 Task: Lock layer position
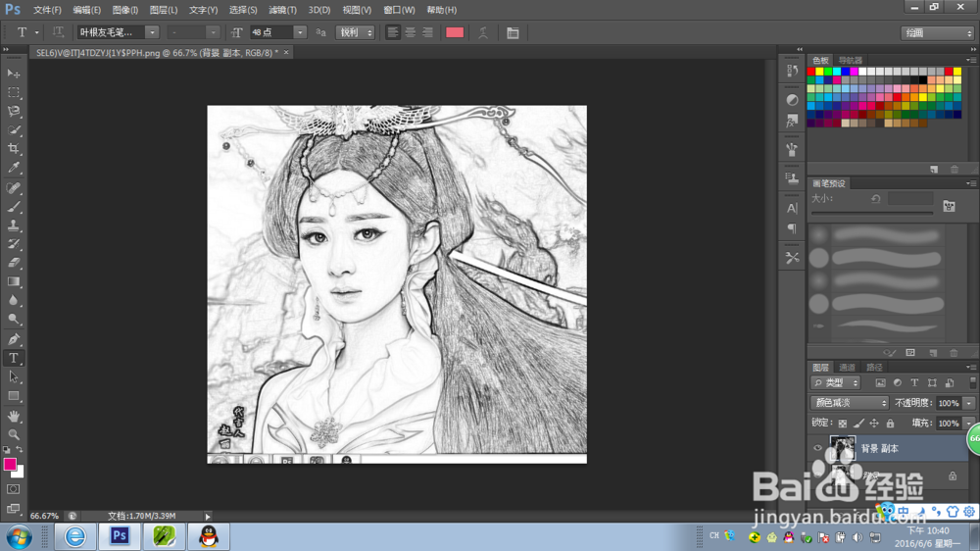(x=874, y=424)
